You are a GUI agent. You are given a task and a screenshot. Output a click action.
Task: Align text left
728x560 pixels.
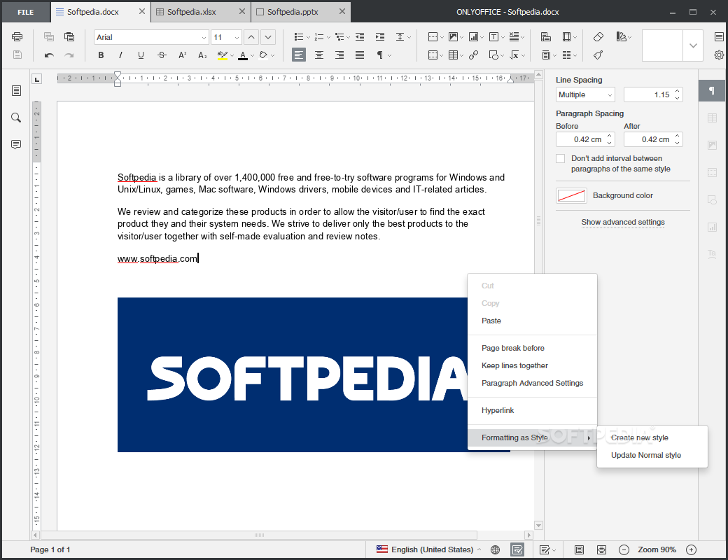[x=299, y=55]
